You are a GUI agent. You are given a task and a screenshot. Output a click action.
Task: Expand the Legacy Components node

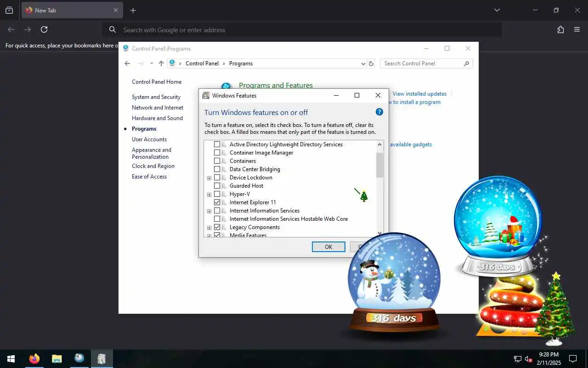click(x=209, y=228)
